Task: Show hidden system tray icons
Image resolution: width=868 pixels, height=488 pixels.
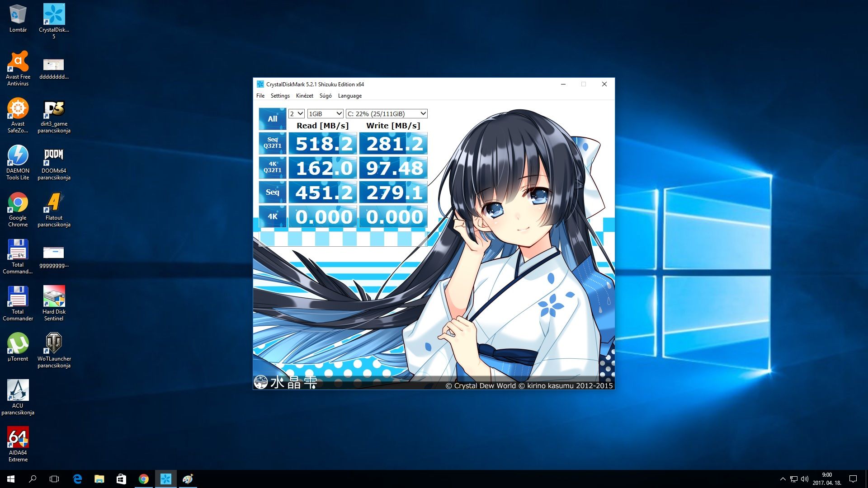Action: 783,479
